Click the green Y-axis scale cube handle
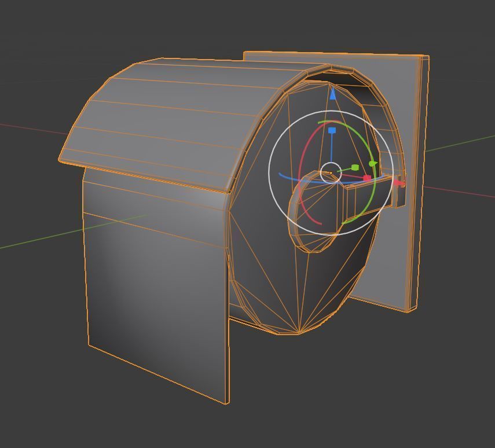This screenshot has height=448, width=495. (x=355, y=167)
